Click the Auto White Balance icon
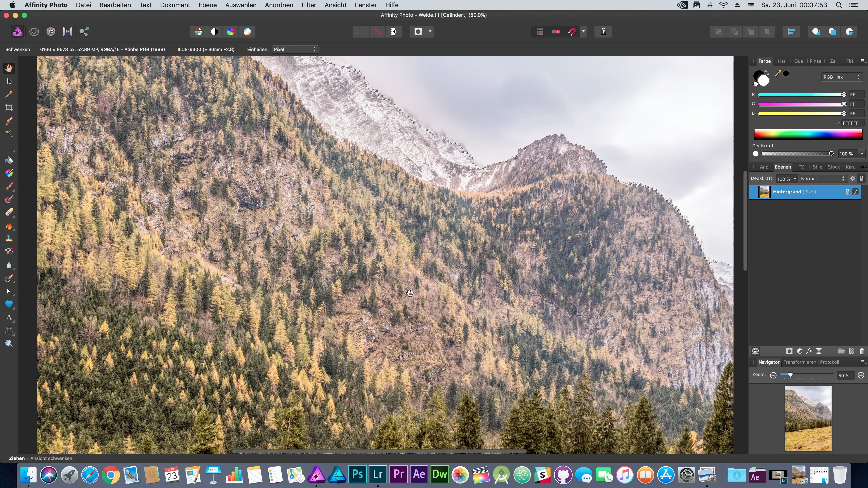 click(247, 32)
